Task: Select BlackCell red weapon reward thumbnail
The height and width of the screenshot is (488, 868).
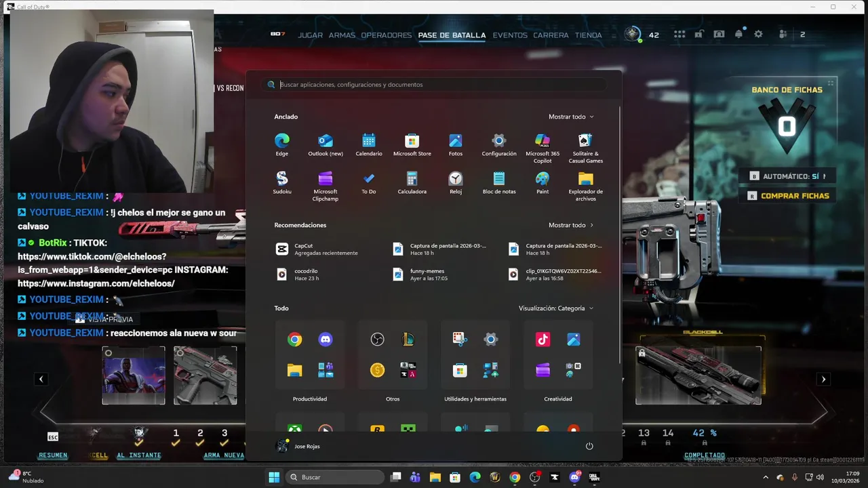Action: 698,375
